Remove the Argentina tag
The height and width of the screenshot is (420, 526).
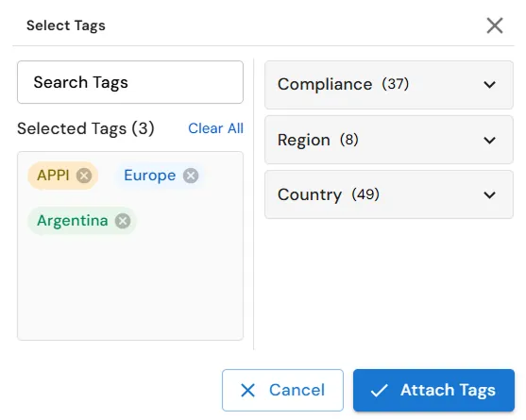[123, 221]
